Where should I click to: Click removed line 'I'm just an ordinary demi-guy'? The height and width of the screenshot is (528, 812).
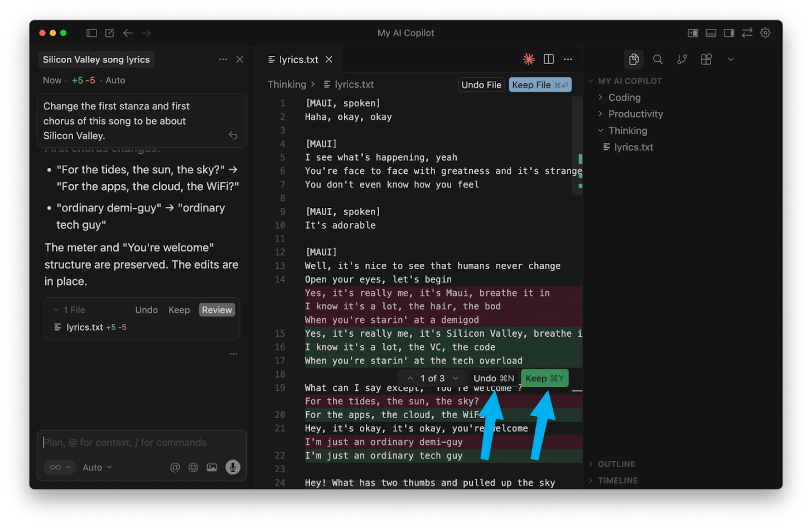(x=384, y=442)
